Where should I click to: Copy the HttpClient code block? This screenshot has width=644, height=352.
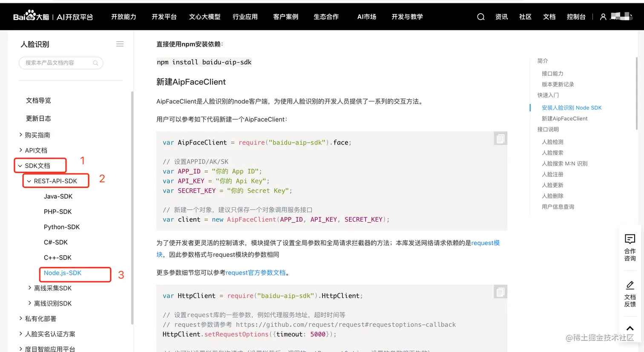coord(500,291)
